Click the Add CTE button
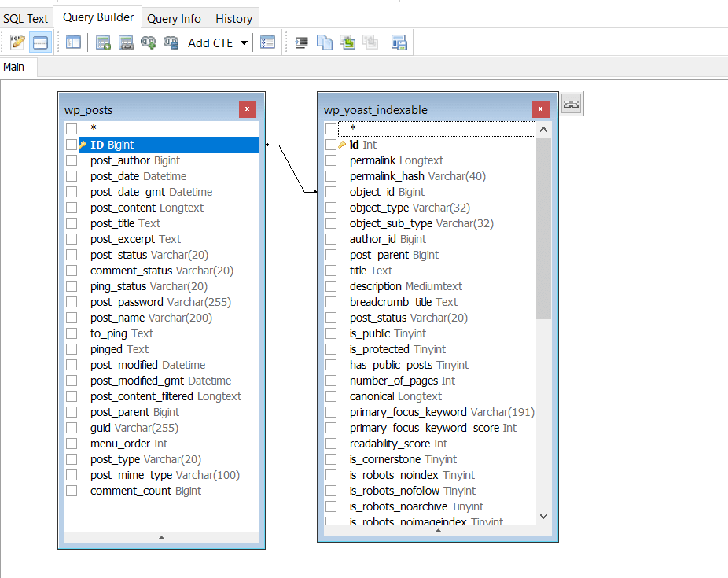 [210, 42]
